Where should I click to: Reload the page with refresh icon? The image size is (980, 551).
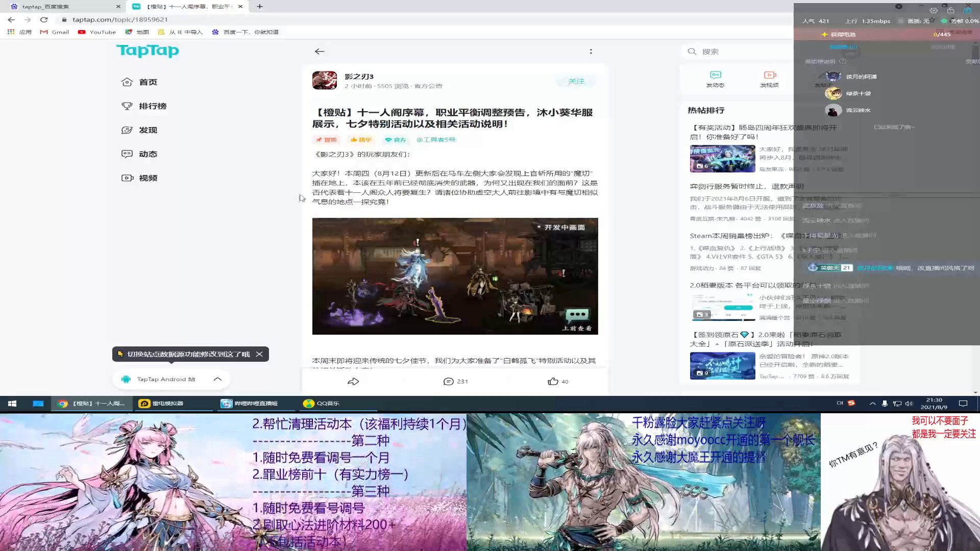44,19
